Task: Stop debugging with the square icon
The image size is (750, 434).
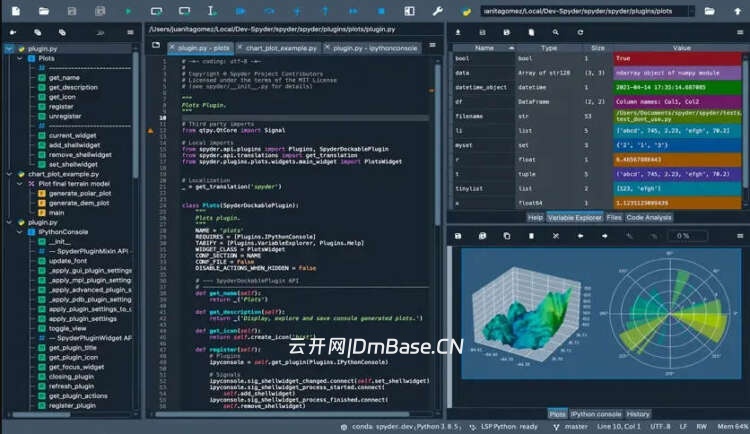Action: [x=381, y=11]
